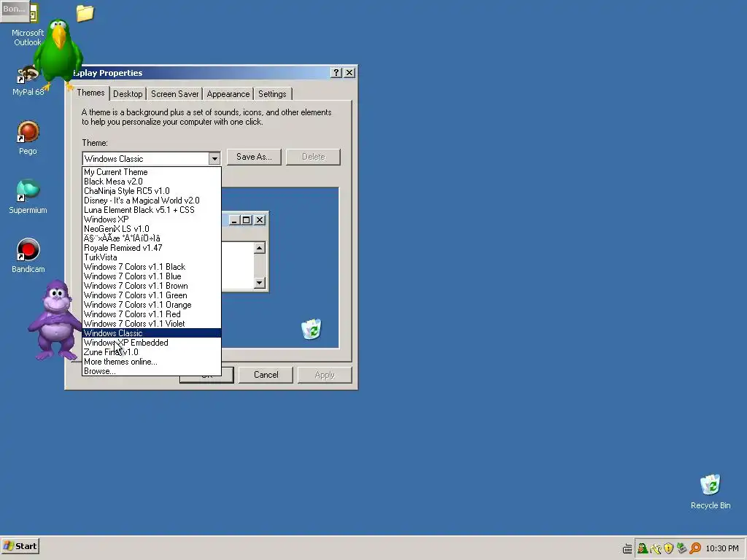
Task: Open the Start menu
Action: (x=20, y=546)
